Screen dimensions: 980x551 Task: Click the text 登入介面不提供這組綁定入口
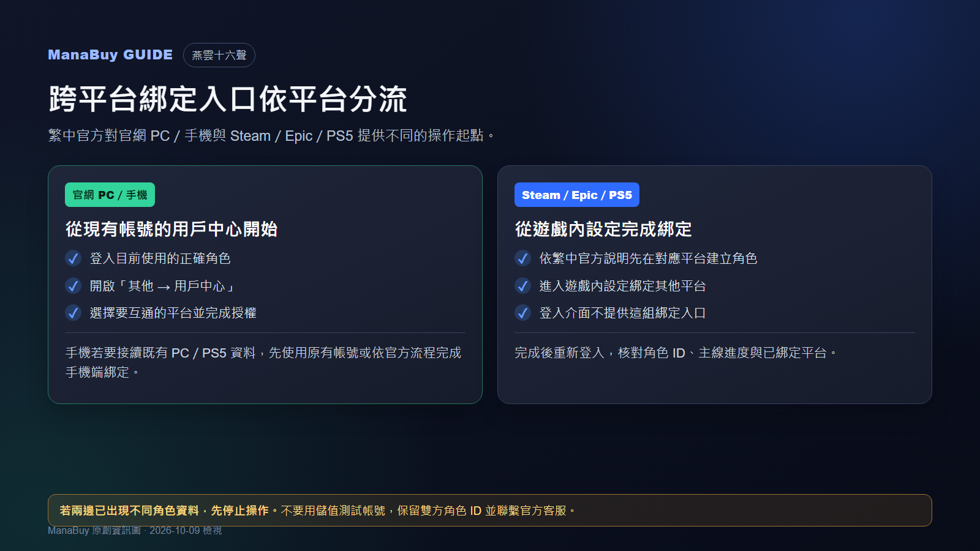pos(623,313)
